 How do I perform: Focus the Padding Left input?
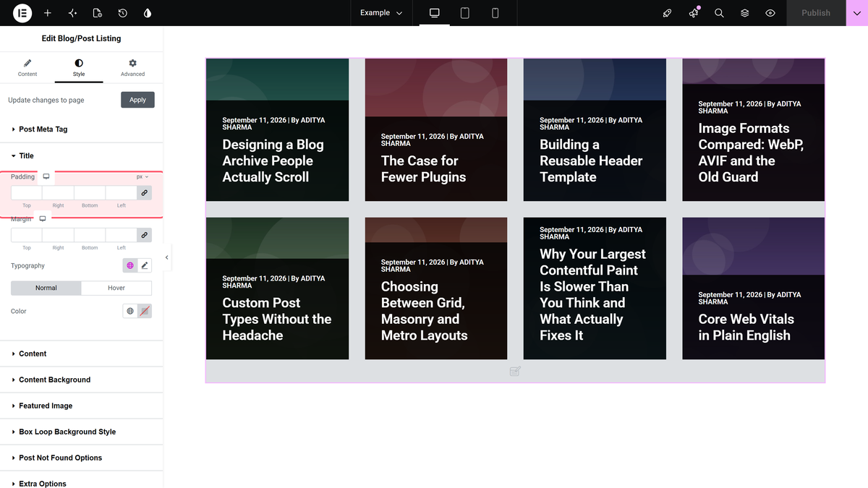(122, 193)
